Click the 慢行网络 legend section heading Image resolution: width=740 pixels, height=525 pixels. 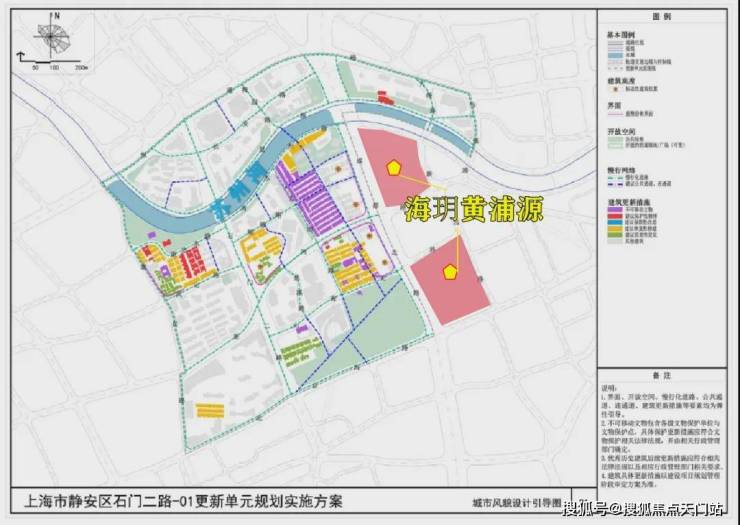point(621,170)
